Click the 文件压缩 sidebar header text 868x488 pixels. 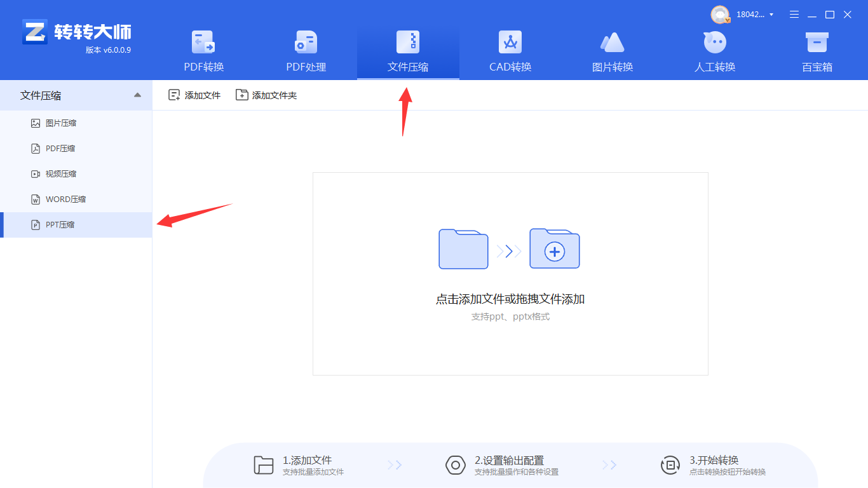click(x=41, y=95)
